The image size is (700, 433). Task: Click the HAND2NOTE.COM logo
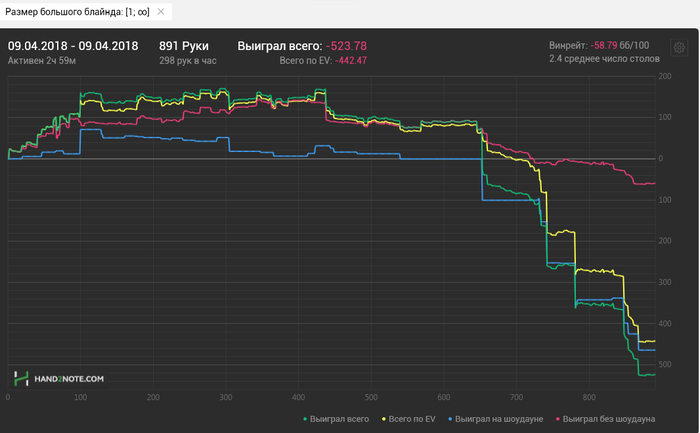pos(58,379)
